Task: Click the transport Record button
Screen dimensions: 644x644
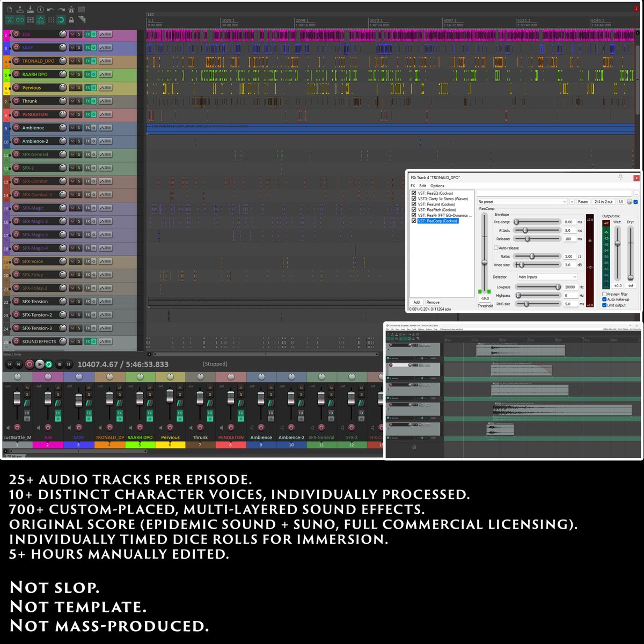Action: tap(30, 364)
